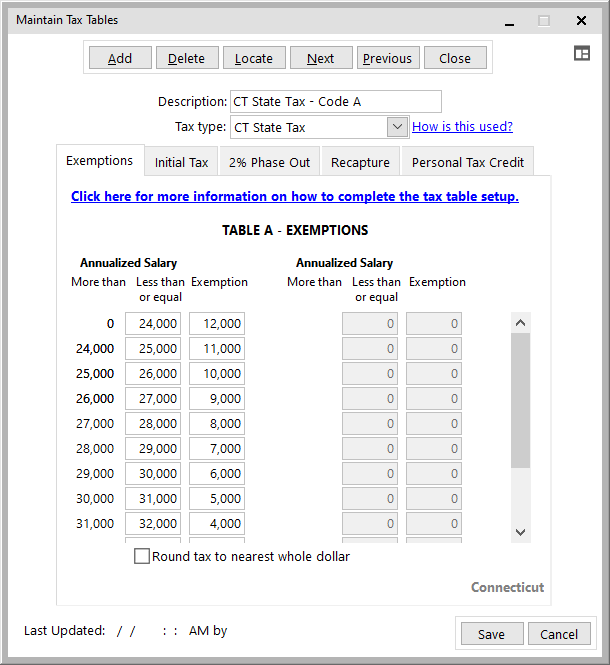Click the Locate button

254,58
